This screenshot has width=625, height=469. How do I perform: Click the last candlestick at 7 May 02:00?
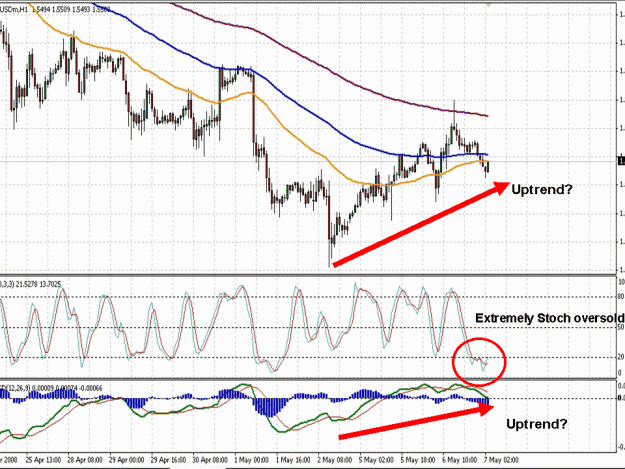pos(488,167)
